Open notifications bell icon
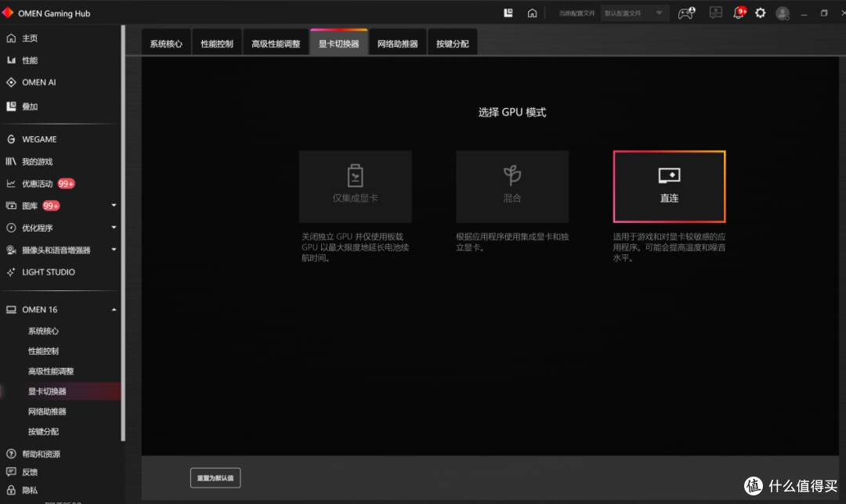Image resolution: width=846 pixels, height=504 pixels. [x=739, y=13]
